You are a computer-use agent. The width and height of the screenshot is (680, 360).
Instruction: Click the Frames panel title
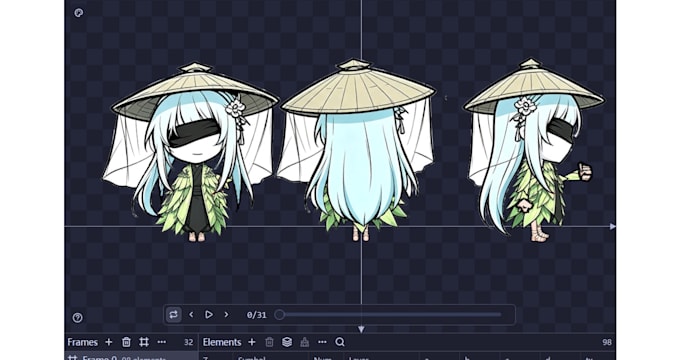tap(82, 342)
